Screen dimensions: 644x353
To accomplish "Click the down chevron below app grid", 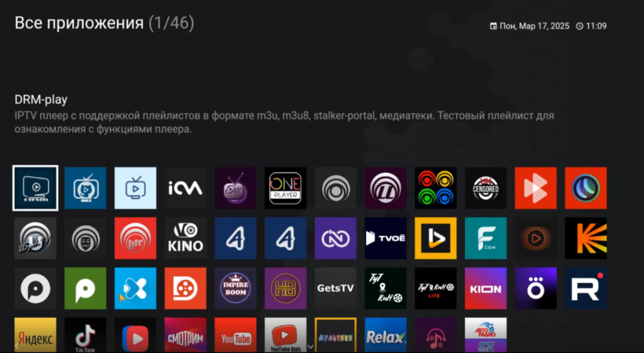I will (311, 347).
